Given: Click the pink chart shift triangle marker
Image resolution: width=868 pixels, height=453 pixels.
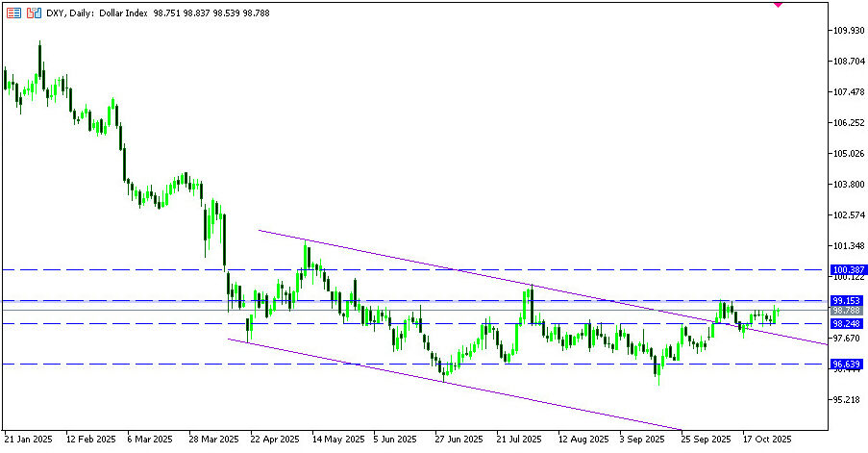Looking at the screenshot, I should pos(778,4).
